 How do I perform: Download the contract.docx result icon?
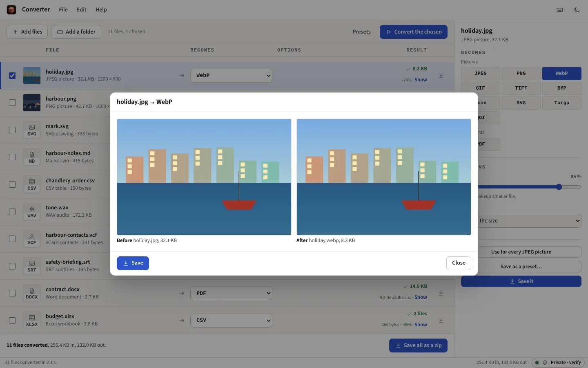[441, 293]
